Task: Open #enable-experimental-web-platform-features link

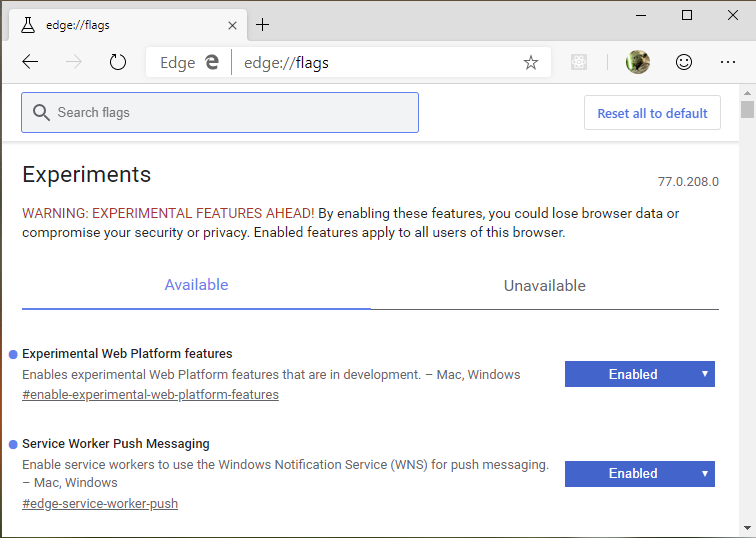Action: pyautogui.click(x=150, y=394)
